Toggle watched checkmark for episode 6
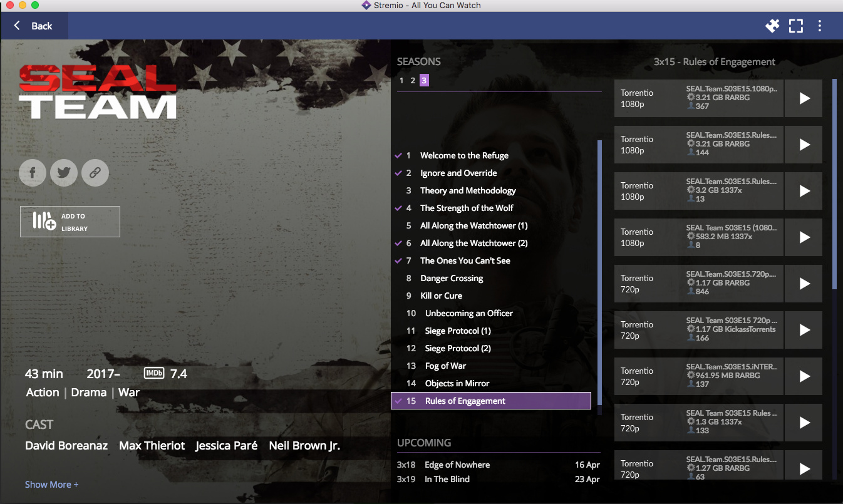 (398, 243)
